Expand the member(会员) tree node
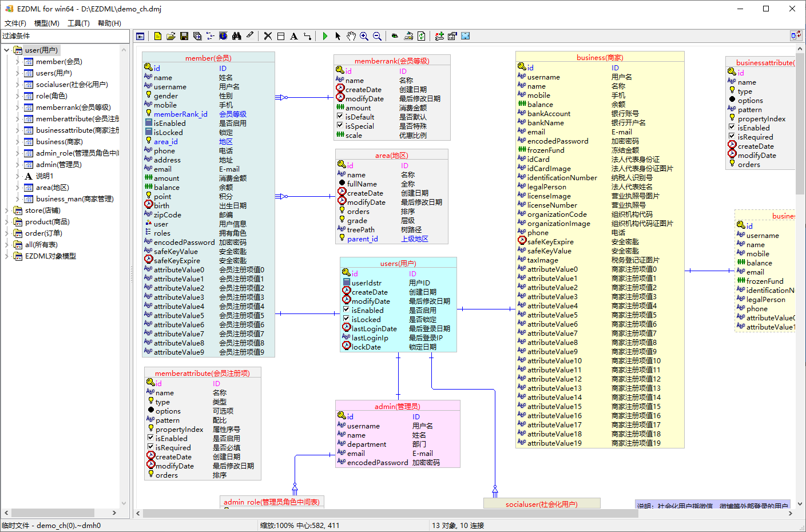 click(x=18, y=62)
